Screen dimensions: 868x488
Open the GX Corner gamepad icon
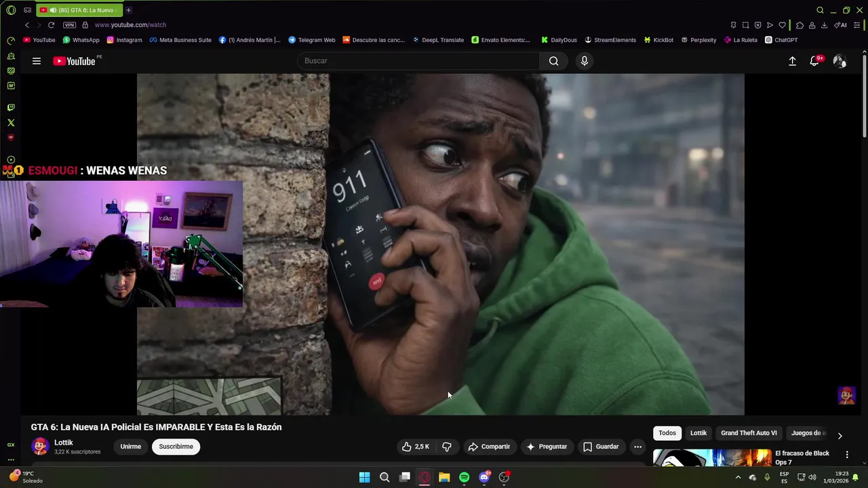coord(27,10)
